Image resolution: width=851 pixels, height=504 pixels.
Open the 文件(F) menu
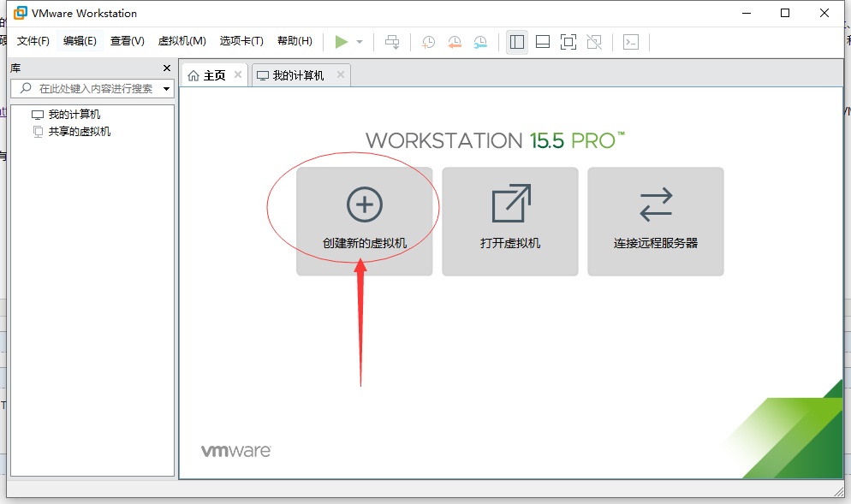point(33,41)
